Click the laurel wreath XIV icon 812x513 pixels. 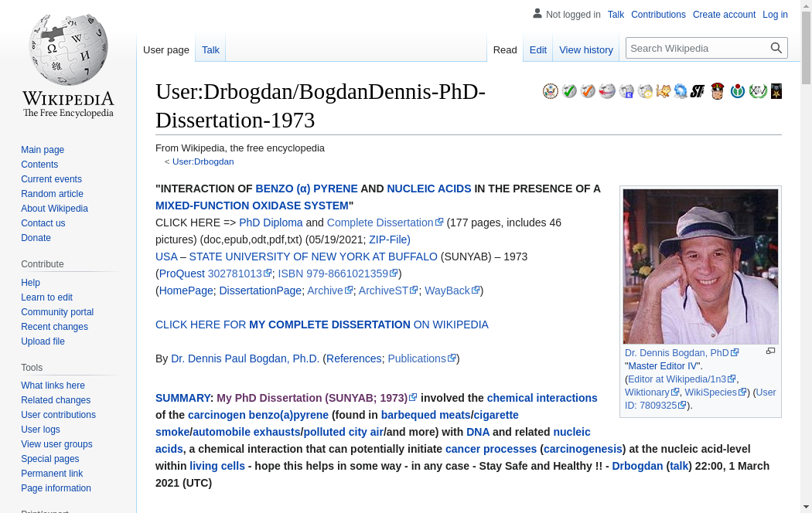(x=758, y=91)
